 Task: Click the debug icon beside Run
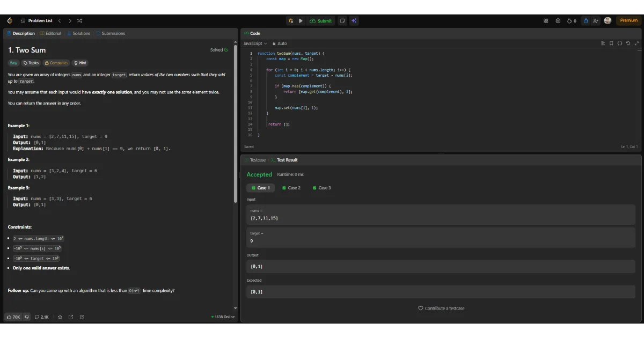[291, 21]
